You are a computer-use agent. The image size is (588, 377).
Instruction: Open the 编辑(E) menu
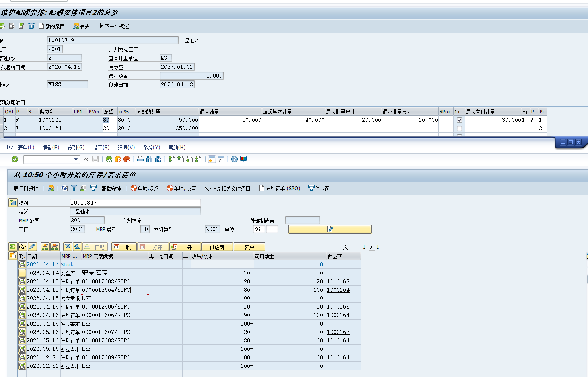(x=51, y=148)
